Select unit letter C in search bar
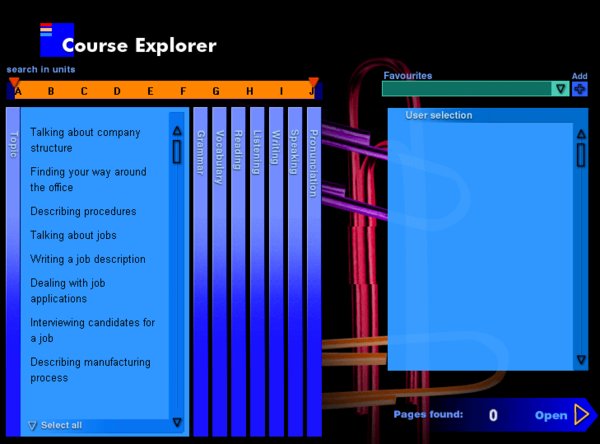 tap(84, 91)
